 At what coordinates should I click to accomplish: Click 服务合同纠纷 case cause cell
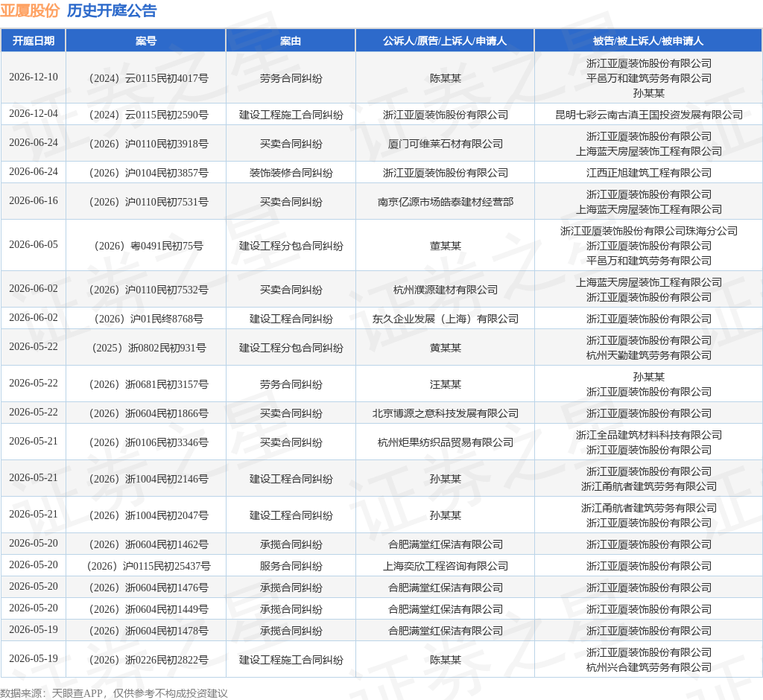[x=291, y=566]
